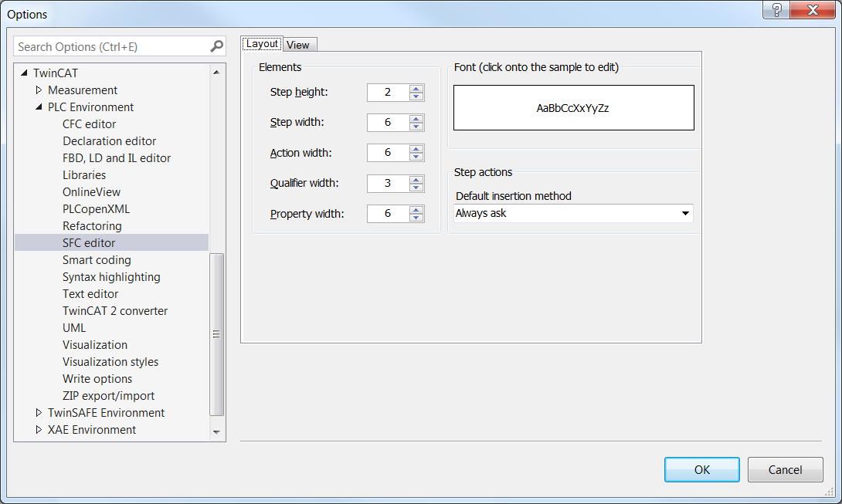Increase Action width value
The height and width of the screenshot is (504, 842).
click(x=416, y=149)
